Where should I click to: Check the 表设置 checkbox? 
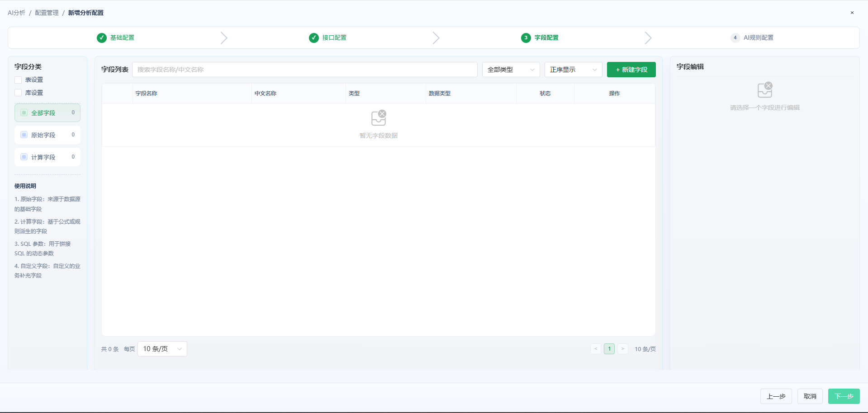coord(18,80)
